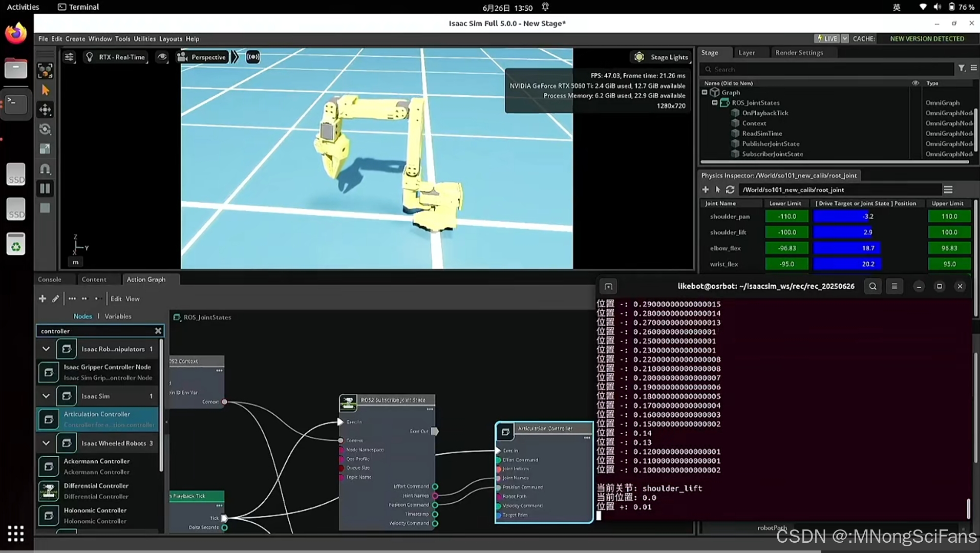Collapse the ROS_JointStates tree node
Image resolution: width=980 pixels, height=553 pixels.
(x=715, y=103)
